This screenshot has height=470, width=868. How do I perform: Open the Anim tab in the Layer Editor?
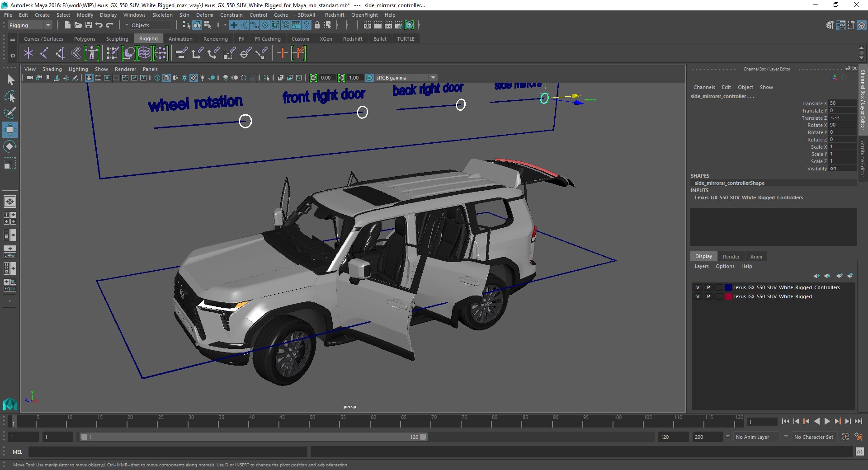[756, 256]
